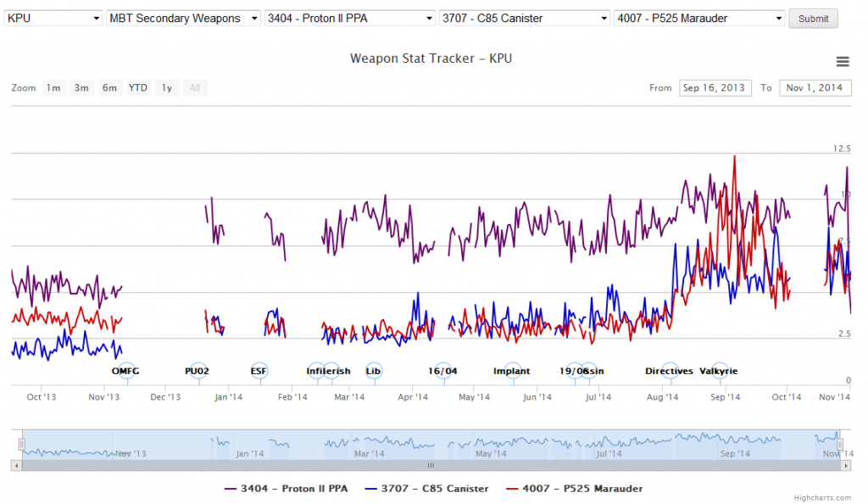Click the OMFG event flag marker
Image resolution: width=868 pixels, height=504 pixels.
tap(125, 371)
